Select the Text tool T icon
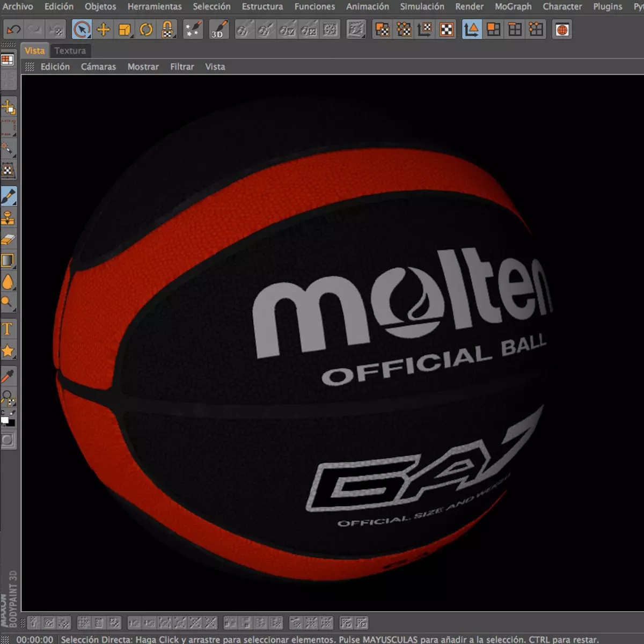 pos(8,329)
